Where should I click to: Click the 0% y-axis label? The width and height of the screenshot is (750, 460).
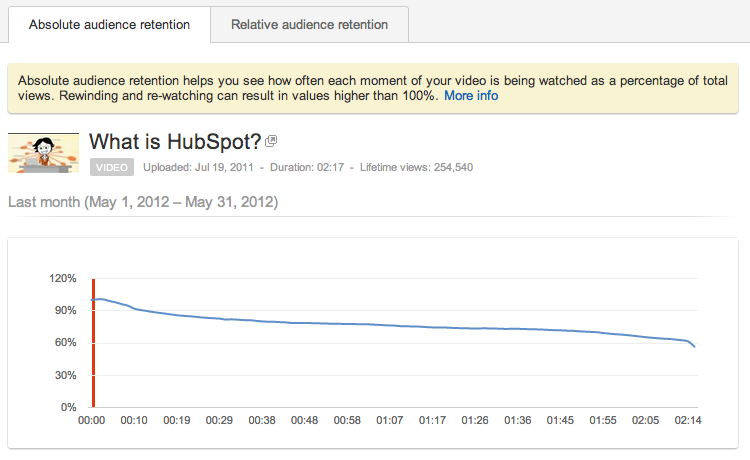click(68, 407)
